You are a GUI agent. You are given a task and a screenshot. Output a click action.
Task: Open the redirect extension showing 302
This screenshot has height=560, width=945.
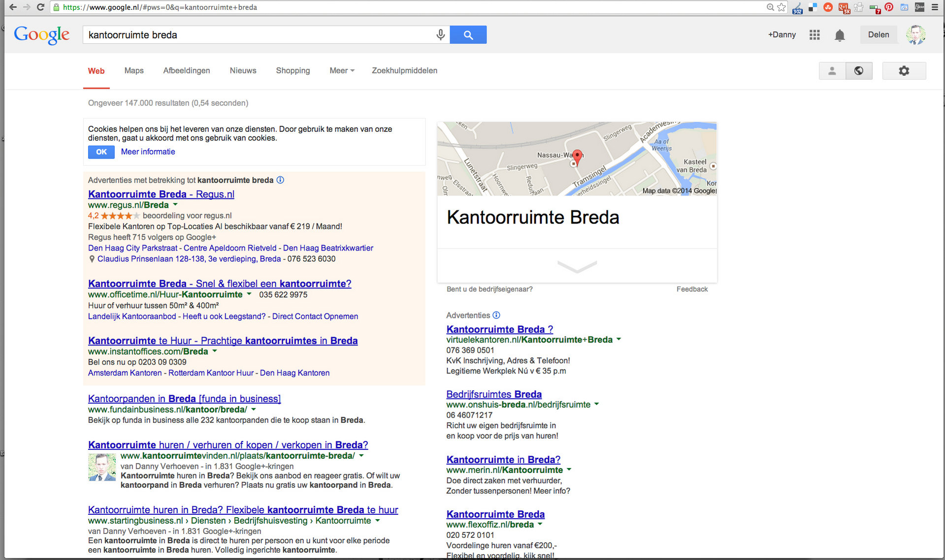pyautogui.click(x=798, y=7)
